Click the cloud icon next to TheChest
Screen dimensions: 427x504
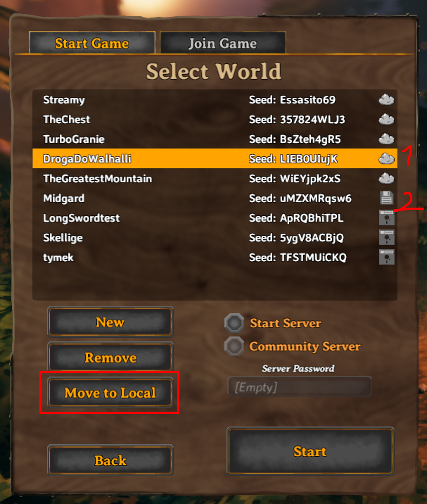tap(386, 119)
